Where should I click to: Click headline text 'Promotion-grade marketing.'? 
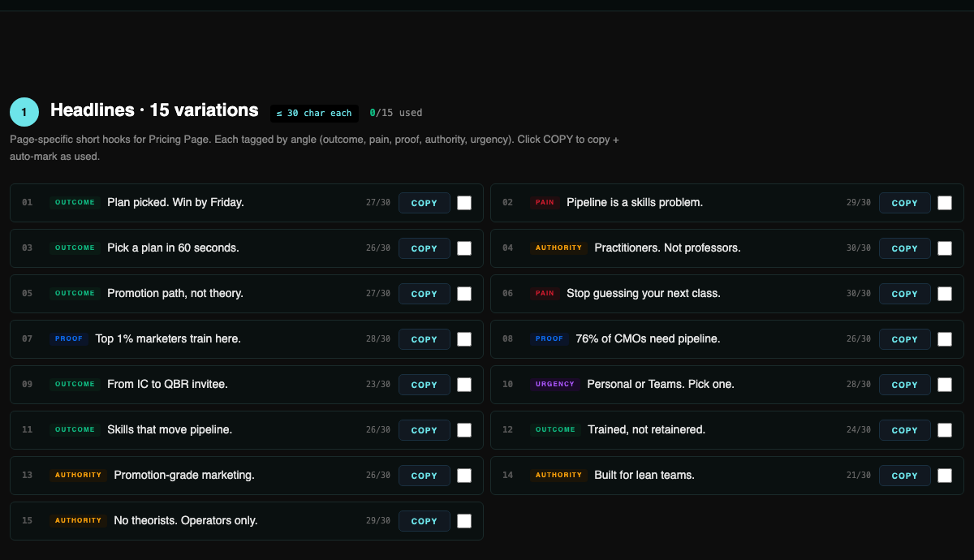coord(184,475)
